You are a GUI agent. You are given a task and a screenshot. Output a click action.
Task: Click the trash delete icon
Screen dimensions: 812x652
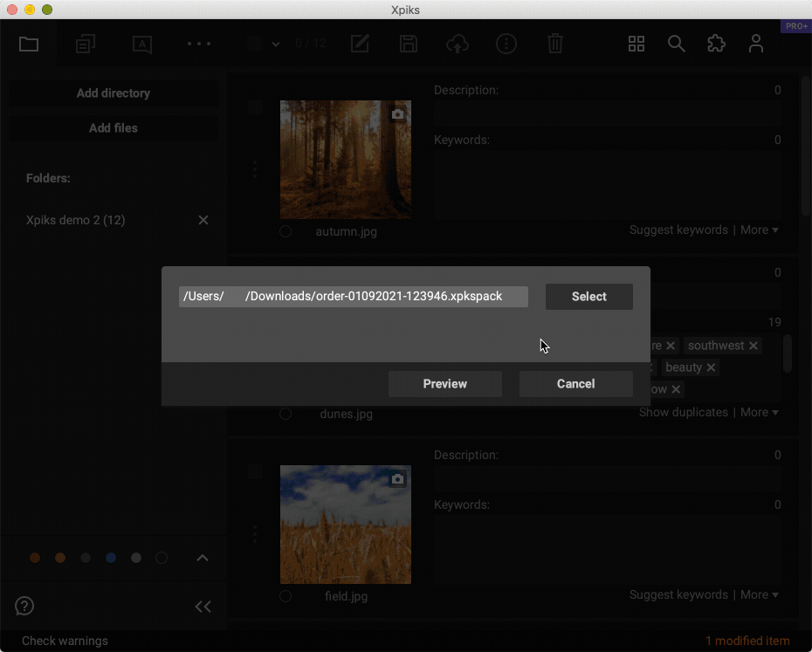point(554,44)
